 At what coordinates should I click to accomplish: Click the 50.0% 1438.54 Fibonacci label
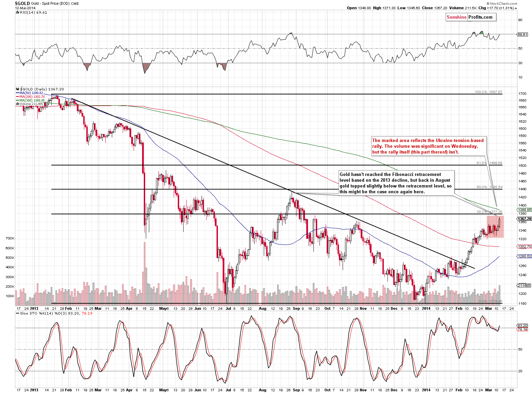(x=489, y=187)
